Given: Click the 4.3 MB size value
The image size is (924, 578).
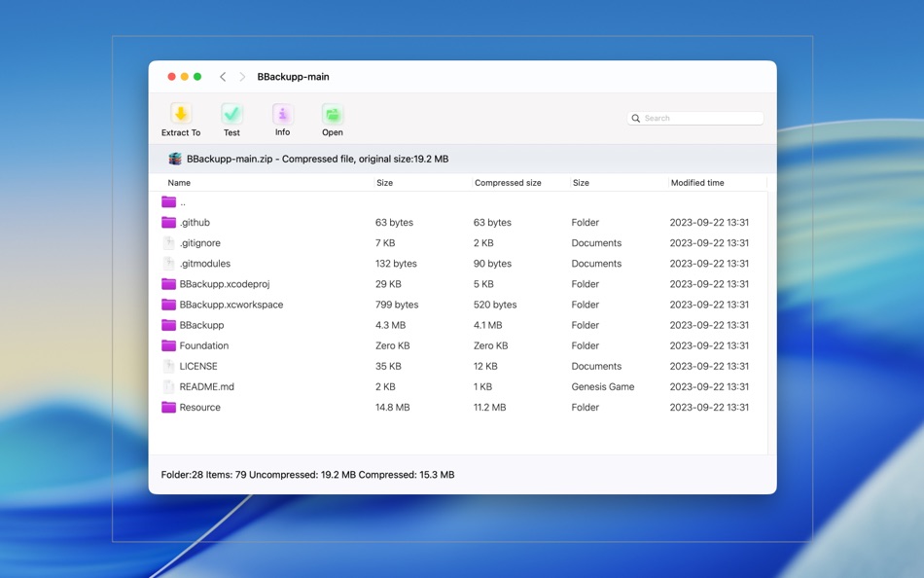Looking at the screenshot, I should (x=391, y=325).
